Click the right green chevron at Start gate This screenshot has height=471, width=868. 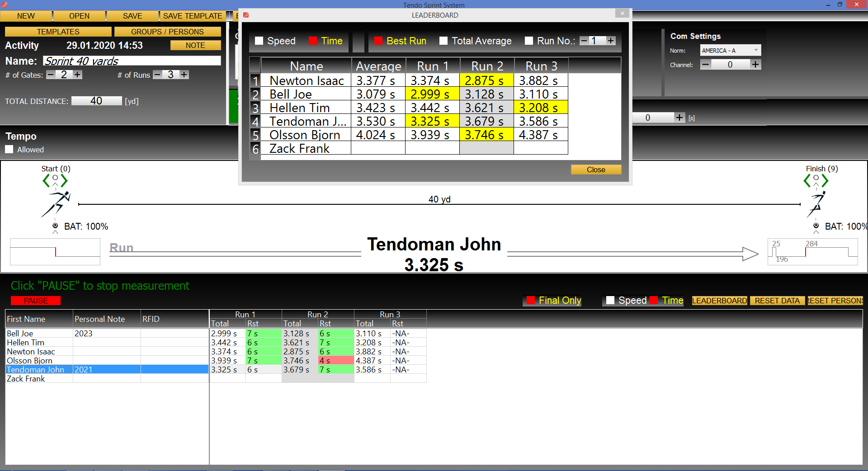click(64, 181)
